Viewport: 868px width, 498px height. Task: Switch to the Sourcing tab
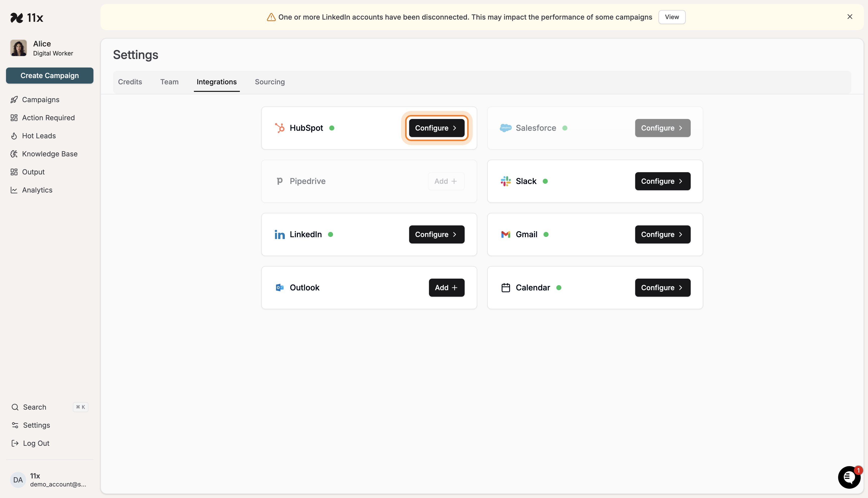269,82
